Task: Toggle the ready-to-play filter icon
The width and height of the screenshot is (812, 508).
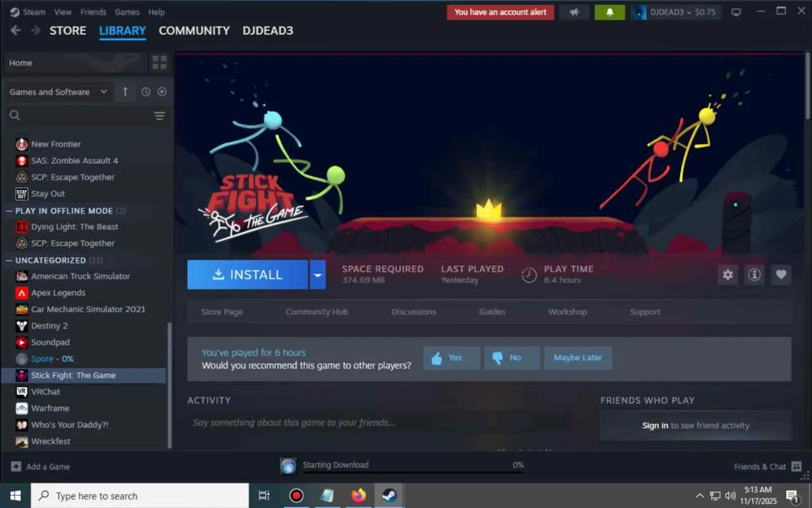Action: click(x=162, y=91)
